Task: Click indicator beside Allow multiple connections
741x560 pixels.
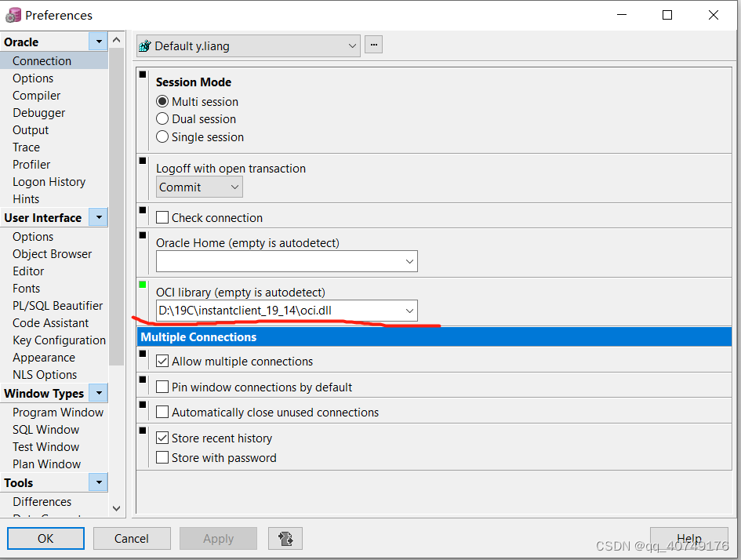Action: 142,354
